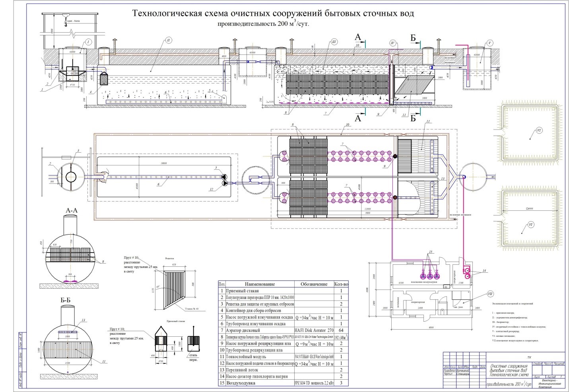Click the circled 'VII' building callout
This screenshot has width=569, height=392.
point(491,294)
